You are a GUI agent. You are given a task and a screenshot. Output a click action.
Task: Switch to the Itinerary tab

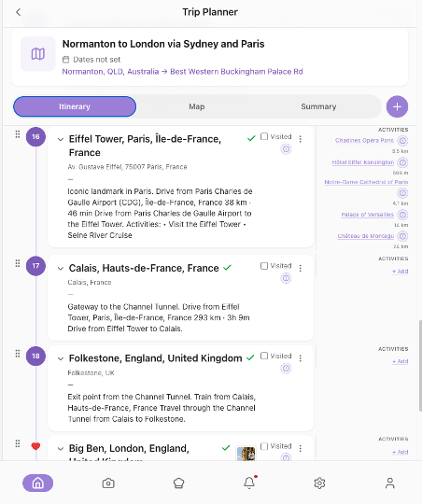pyautogui.click(x=75, y=106)
